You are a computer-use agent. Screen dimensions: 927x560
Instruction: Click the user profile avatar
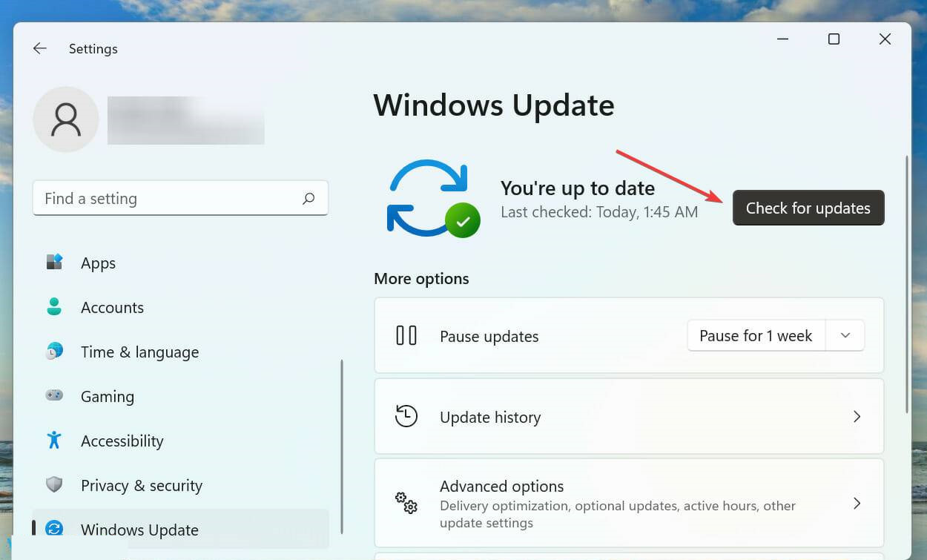(x=65, y=119)
